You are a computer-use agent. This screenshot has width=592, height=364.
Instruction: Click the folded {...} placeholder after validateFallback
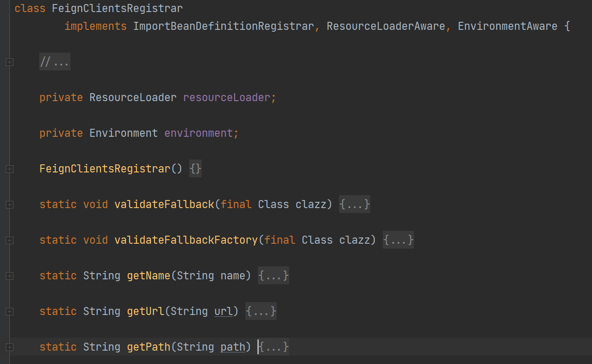(354, 204)
